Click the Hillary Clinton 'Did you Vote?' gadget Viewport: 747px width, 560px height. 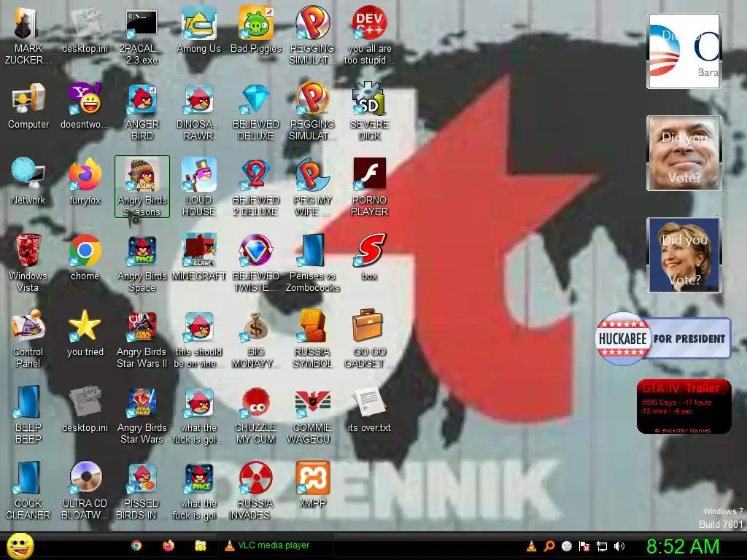pos(684,254)
